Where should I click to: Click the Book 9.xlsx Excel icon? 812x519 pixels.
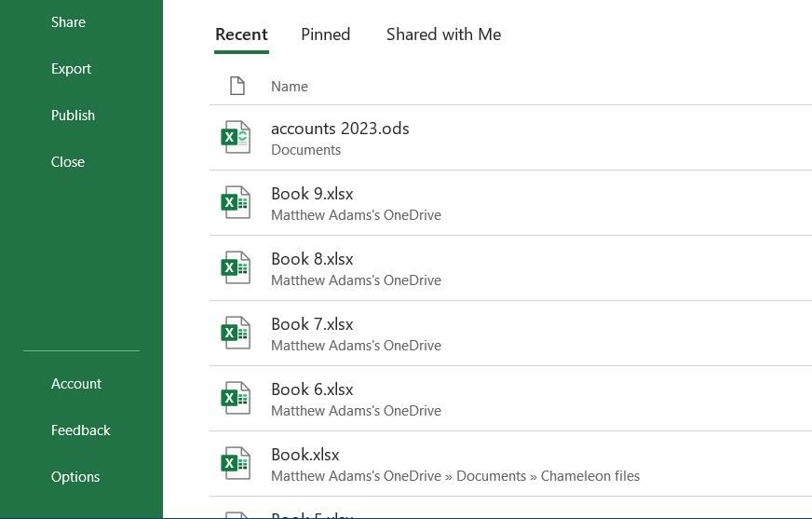click(236, 203)
